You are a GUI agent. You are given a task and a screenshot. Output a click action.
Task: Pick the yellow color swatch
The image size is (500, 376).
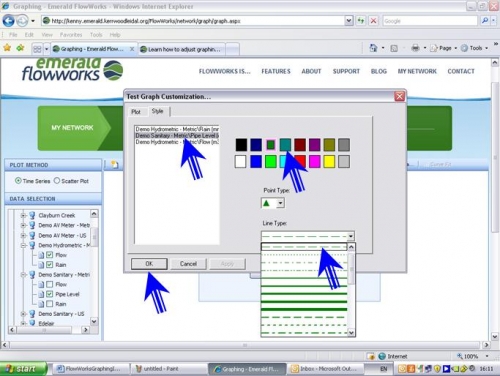(x=329, y=162)
